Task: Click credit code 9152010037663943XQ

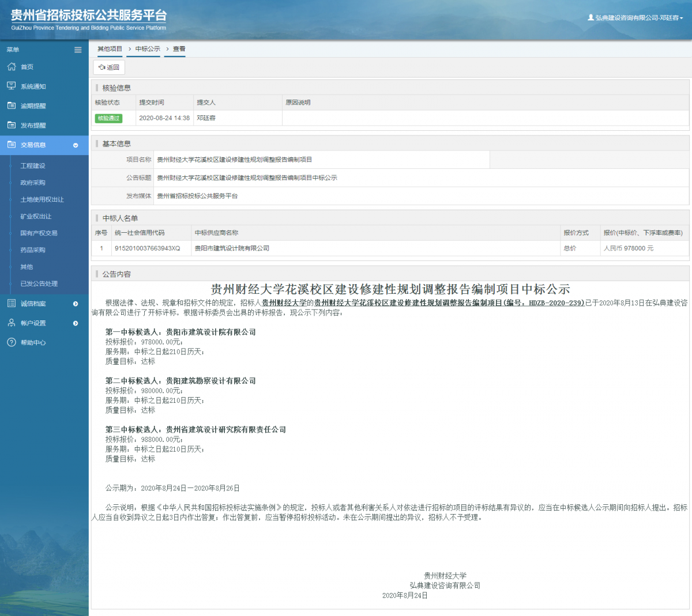Action: pos(148,248)
